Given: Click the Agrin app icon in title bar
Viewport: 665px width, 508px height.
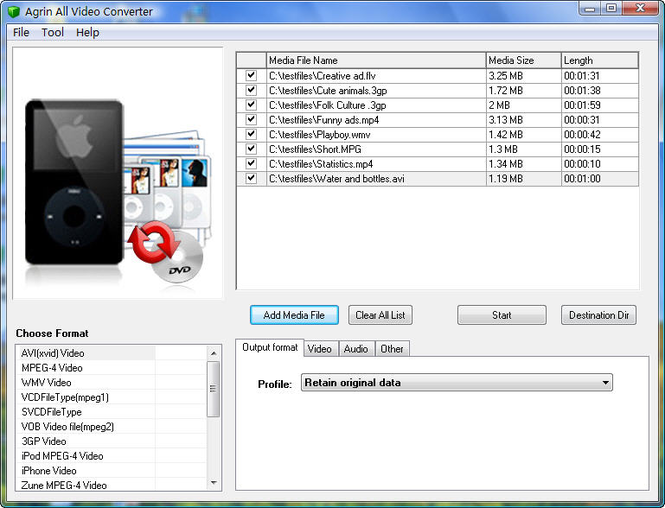Looking at the screenshot, I should click(14, 11).
